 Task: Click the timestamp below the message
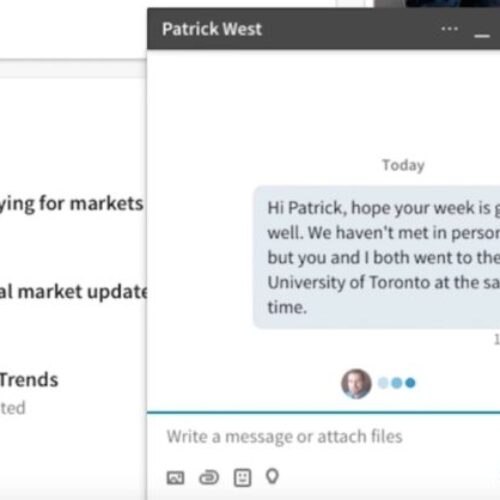click(497, 339)
